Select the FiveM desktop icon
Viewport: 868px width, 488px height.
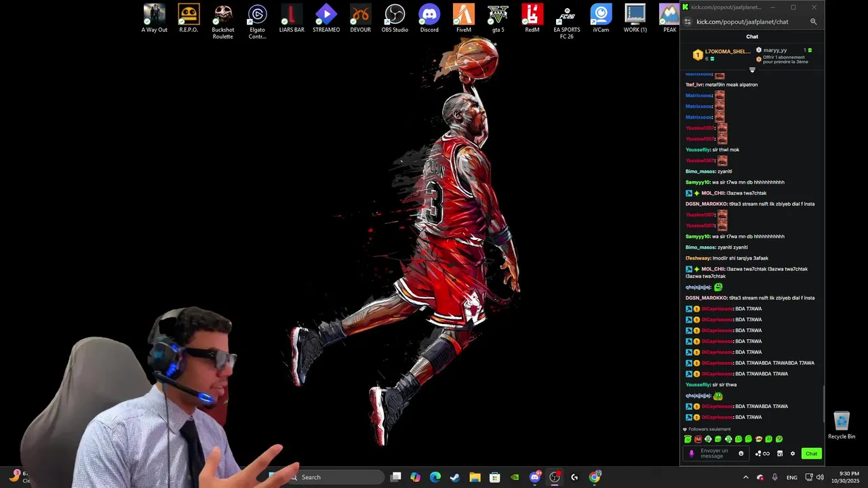tap(464, 18)
